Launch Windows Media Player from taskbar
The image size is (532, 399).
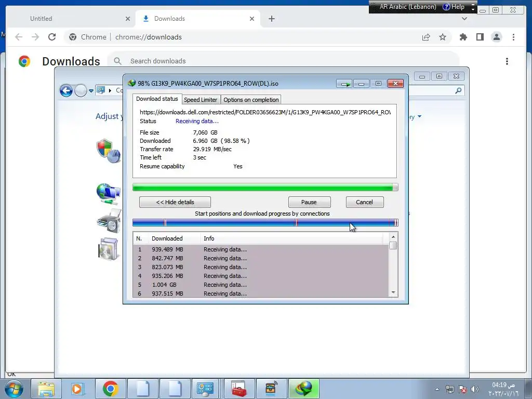click(x=77, y=389)
